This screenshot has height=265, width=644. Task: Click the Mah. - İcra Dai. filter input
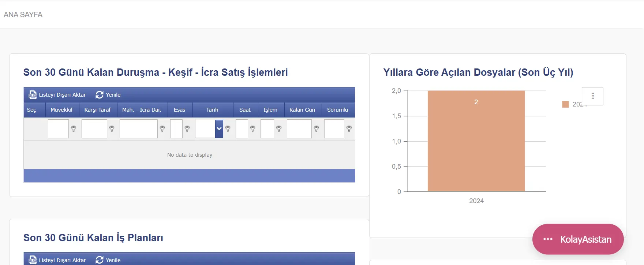click(x=138, y=129)
